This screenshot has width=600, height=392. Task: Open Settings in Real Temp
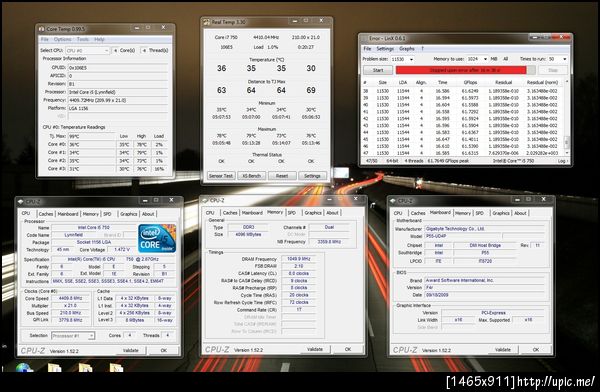[x=312, y=175]
